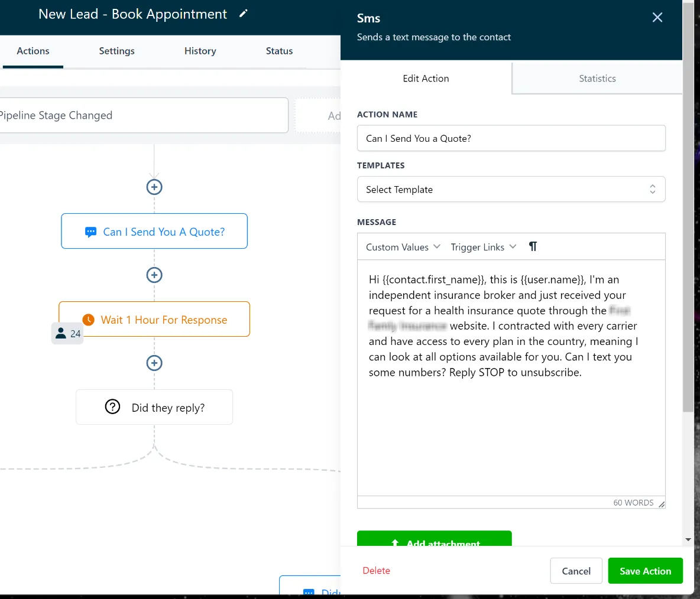The image size is (700, 599).
Task: Open the Select Template dropdown
Action: (511, 189)
